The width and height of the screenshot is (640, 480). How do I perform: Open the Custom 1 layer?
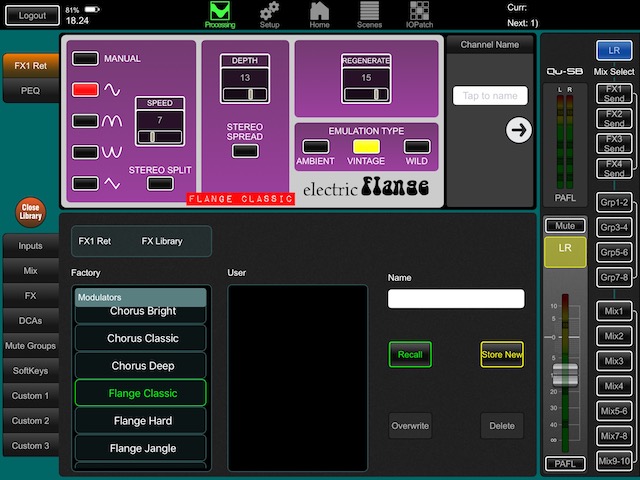[31, 396]
